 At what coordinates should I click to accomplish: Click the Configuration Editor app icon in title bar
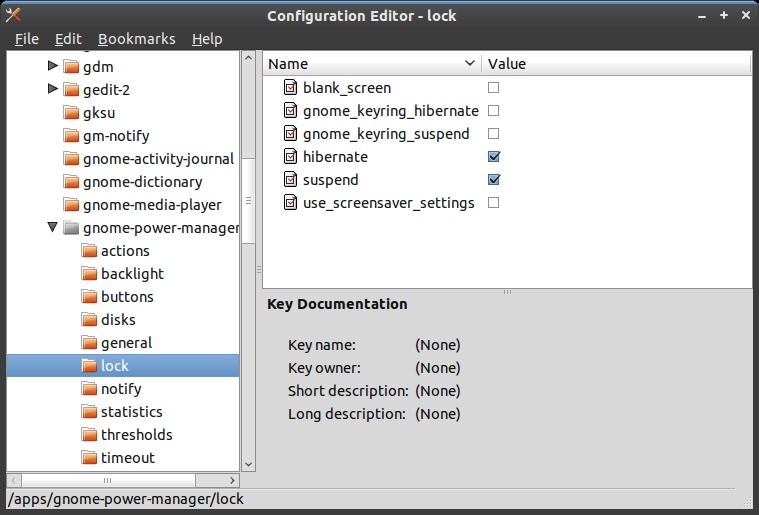tap(13, 15)
